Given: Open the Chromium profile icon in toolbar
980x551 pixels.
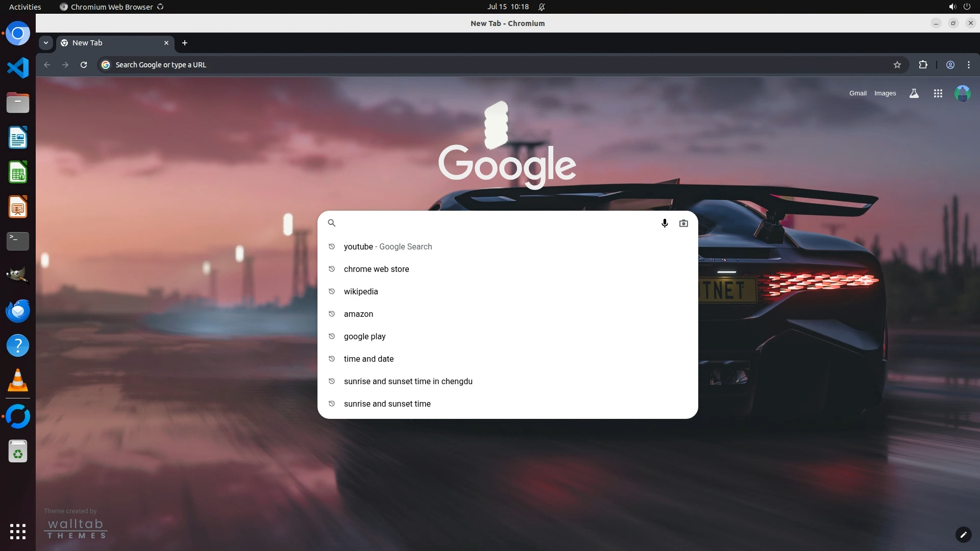Looking at the screenshot, I should (x=950, y=65).
